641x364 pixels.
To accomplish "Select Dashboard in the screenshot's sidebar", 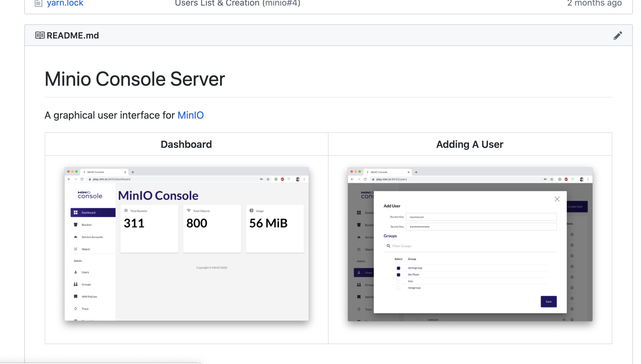I will point(93,212).
